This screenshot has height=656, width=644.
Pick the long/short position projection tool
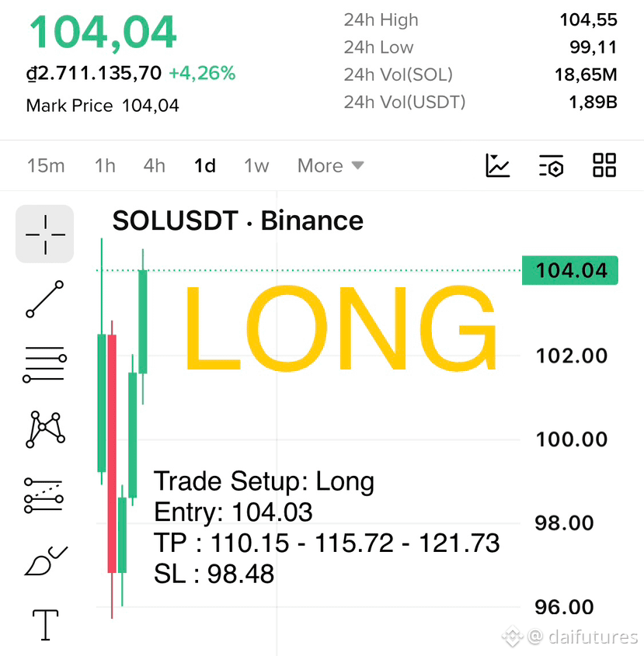(44, 495)
